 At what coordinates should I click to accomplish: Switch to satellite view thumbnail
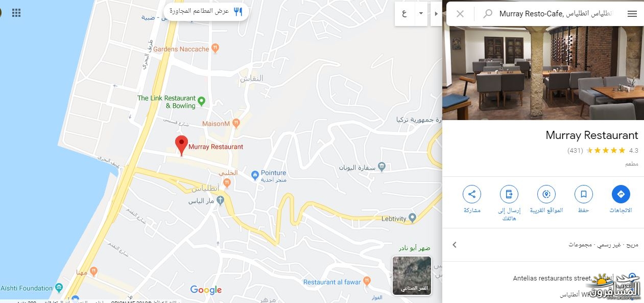(412, 275)
